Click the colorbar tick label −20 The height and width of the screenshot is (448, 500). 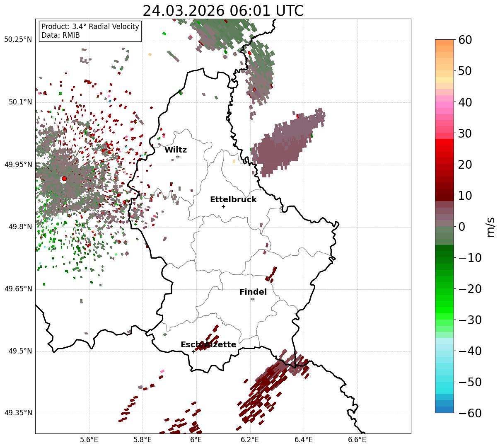470,288
